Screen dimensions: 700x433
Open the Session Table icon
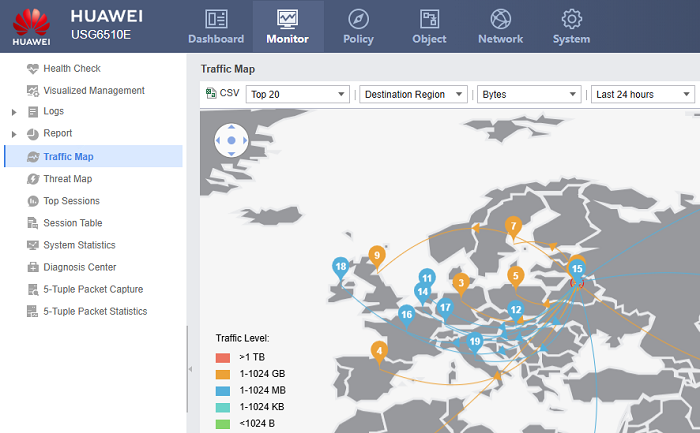(x=33, y=223)
